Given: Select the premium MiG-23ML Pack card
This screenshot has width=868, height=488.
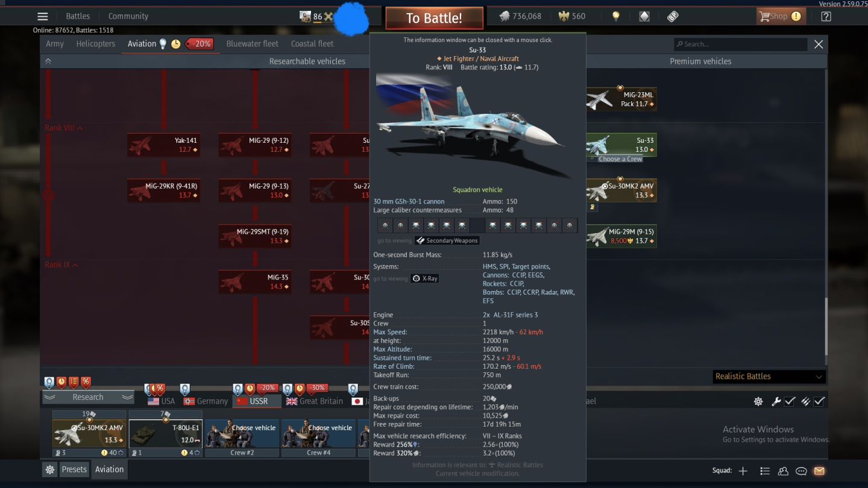Looking at the screenshot, I should pos(621,99).
